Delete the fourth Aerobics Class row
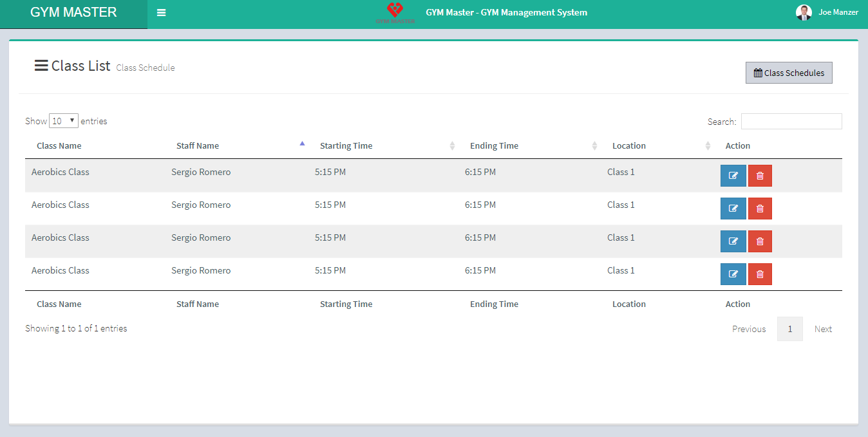 coord(760,274)
